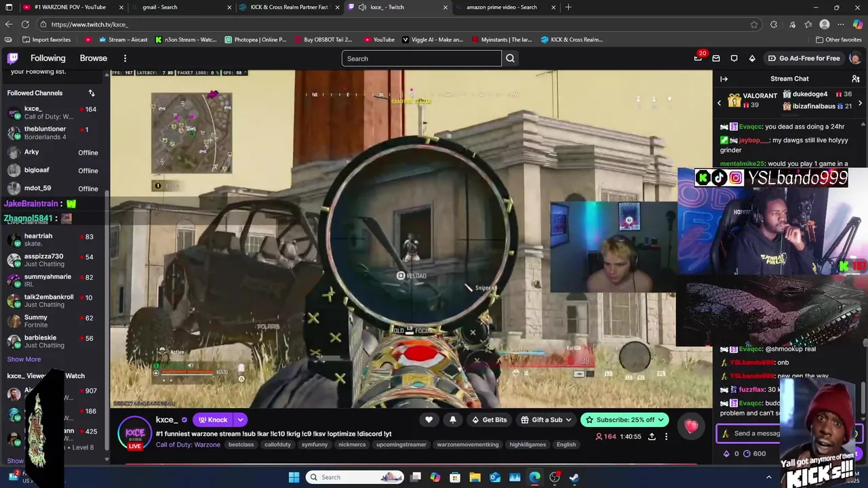Image resolution: width=868 pixels, height=488 pixels.
Task: Open the Gift a Sub dropdown
Action: pos(547,420)
